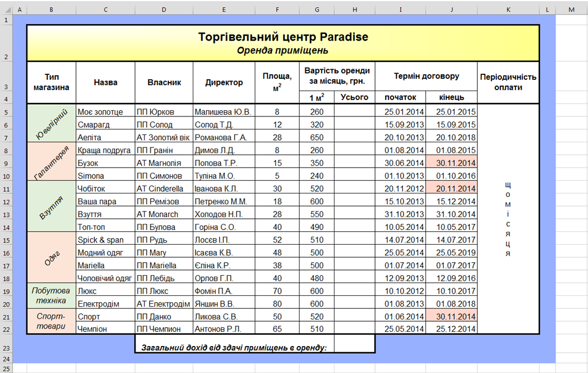Select column B header
Screen dimensions: 588x373
[51, 10]
